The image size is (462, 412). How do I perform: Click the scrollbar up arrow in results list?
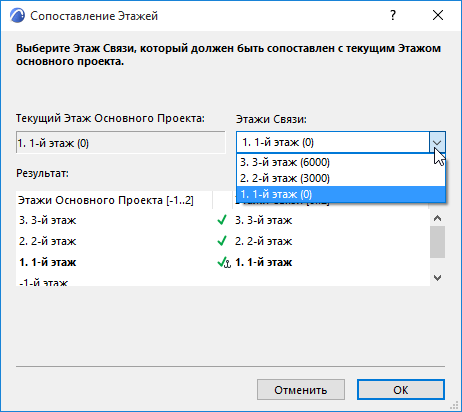click(x=437, y=218)
